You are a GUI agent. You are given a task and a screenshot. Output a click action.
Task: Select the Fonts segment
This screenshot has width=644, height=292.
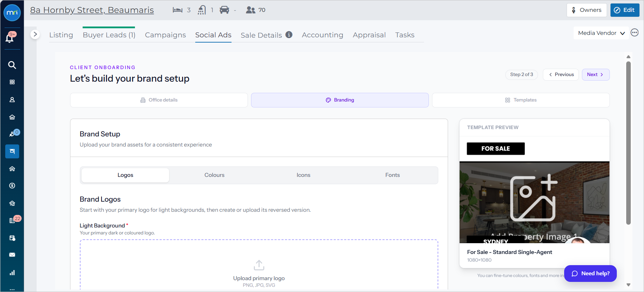[393, 175]
